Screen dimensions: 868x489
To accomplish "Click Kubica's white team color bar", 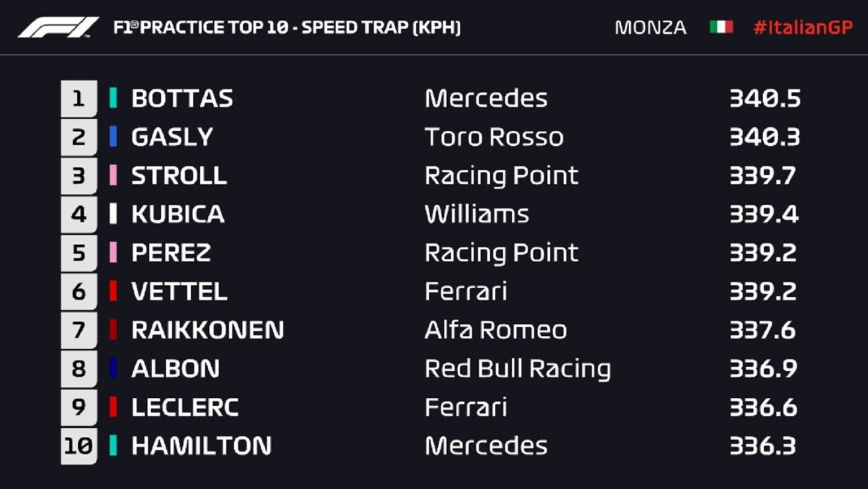I will 113,214.
